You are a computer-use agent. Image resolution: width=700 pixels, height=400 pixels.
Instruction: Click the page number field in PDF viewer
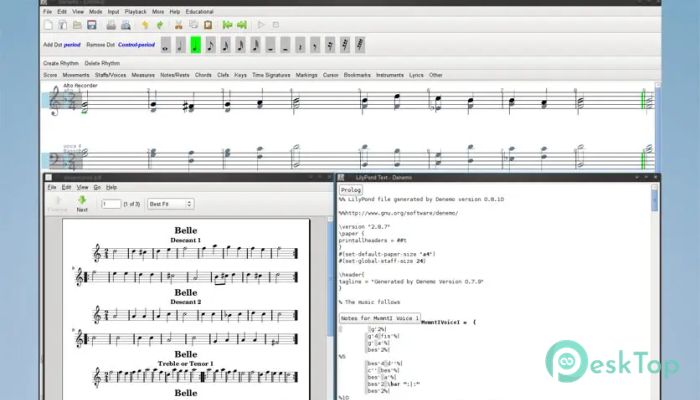[111, 204]
